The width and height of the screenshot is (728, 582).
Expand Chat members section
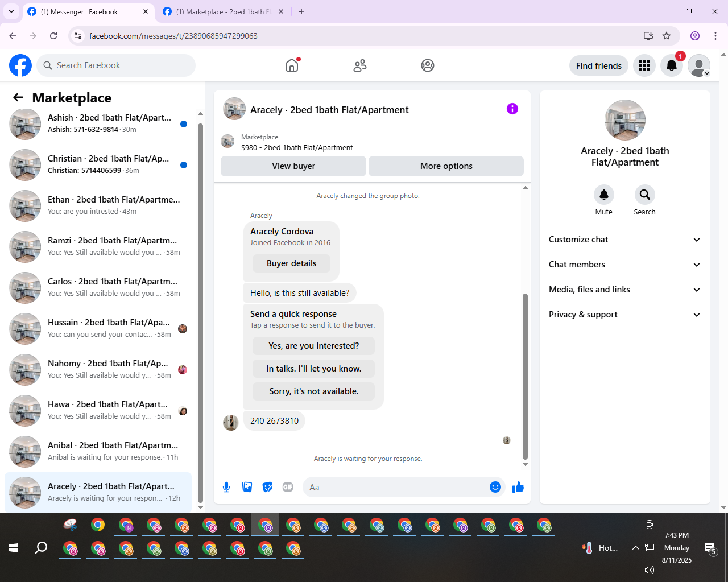pyautogui.click(x=624, y=265)
